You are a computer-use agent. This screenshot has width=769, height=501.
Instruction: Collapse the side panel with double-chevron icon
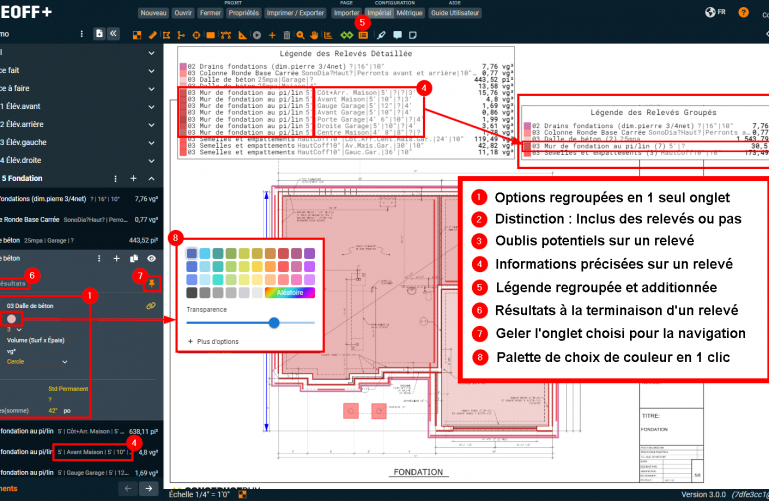point(113,34)
